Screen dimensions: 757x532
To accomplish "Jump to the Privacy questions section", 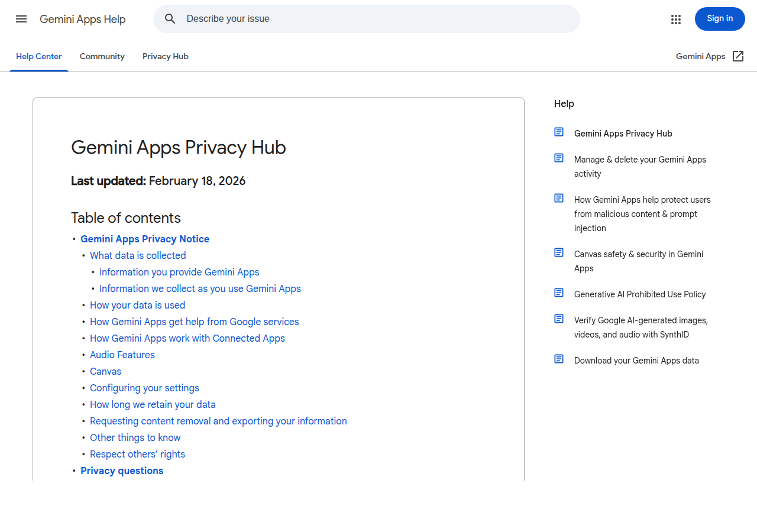I will click(x=122, y=471).
